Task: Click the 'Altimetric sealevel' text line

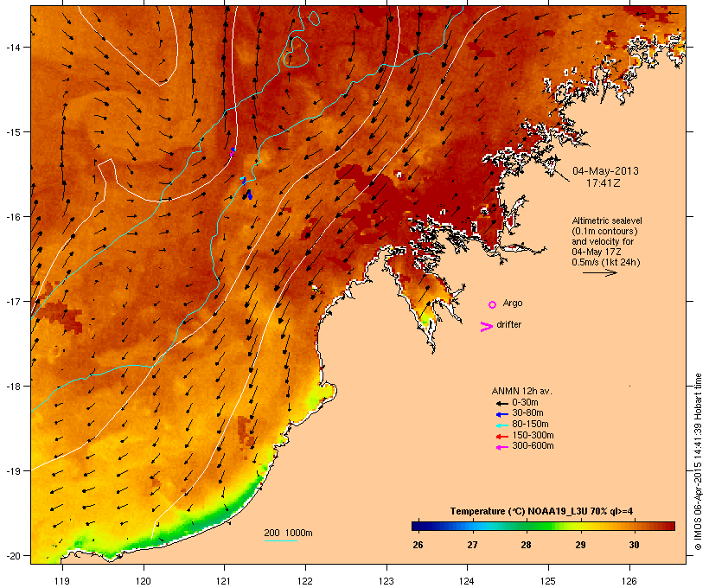Action: click(x=607, y=220)
